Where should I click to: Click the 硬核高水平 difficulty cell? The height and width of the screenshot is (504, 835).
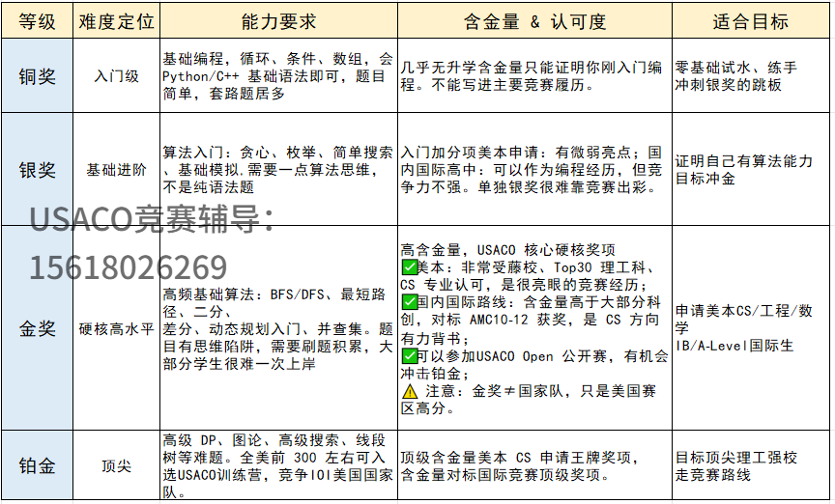[x=116, y=328]
